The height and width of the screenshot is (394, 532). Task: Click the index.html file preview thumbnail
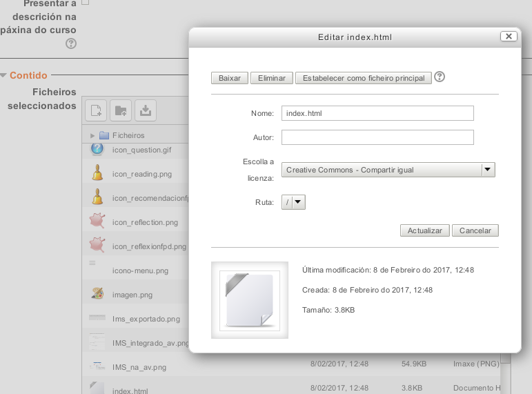[249, 299]
